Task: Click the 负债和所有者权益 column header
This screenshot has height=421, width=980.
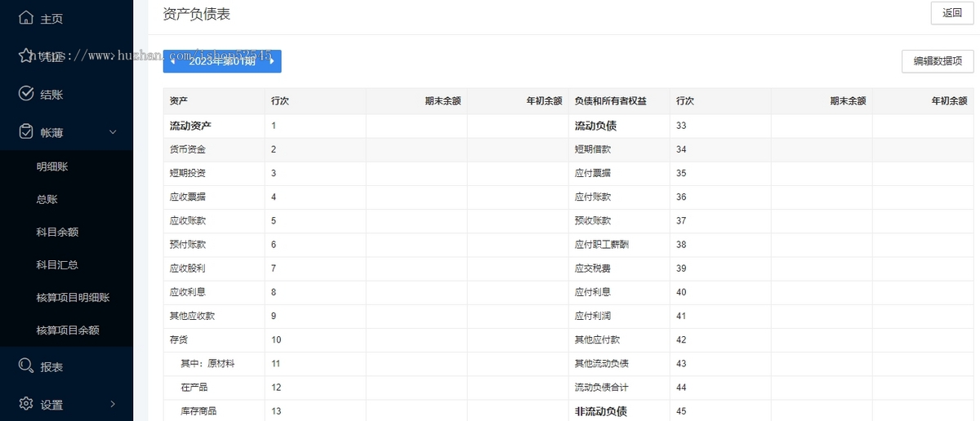Action: click(x=611, y=101)
